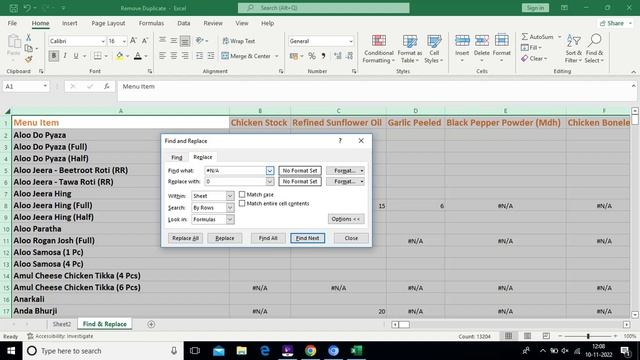Click the Insert Function fx icon
The width and height of the screenshot is (640, 360).
107,86
